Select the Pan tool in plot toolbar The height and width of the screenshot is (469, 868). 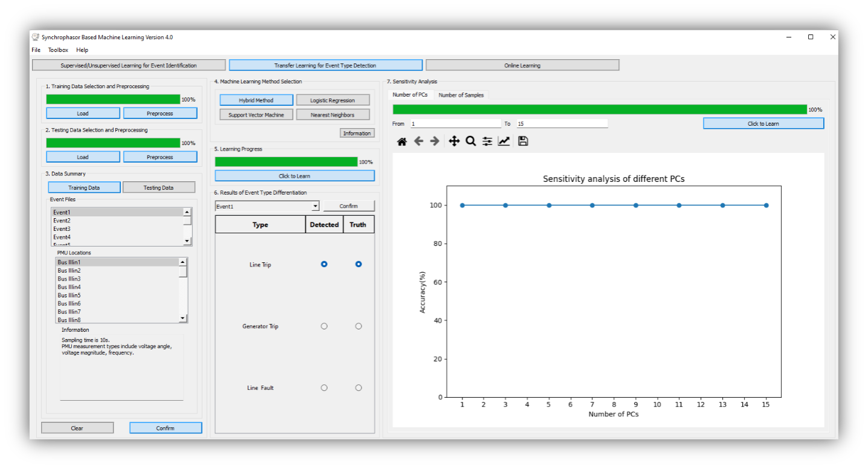pos(455,141)
